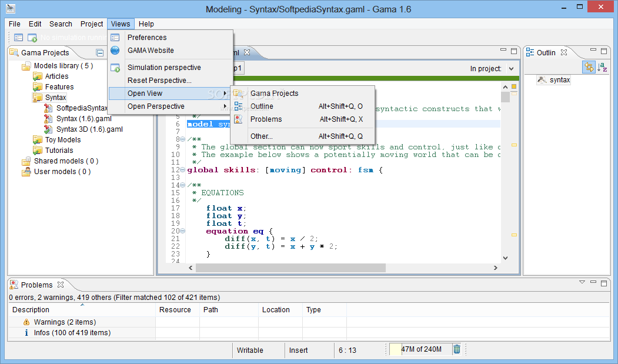Screen dimensions: 618x364
Task: Collapse the comment fold at line 14
Action: (x=182, y=185)
